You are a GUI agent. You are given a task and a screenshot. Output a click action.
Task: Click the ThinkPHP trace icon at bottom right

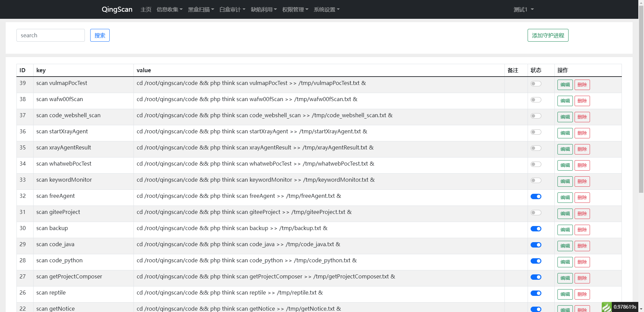(607, 307)
